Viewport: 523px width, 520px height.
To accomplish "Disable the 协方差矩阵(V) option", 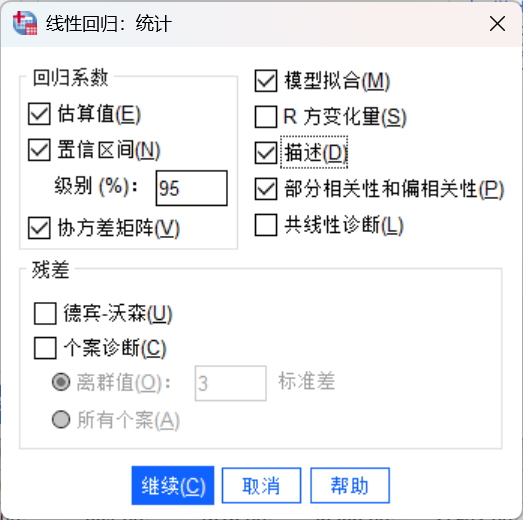I will pos(39,228).
